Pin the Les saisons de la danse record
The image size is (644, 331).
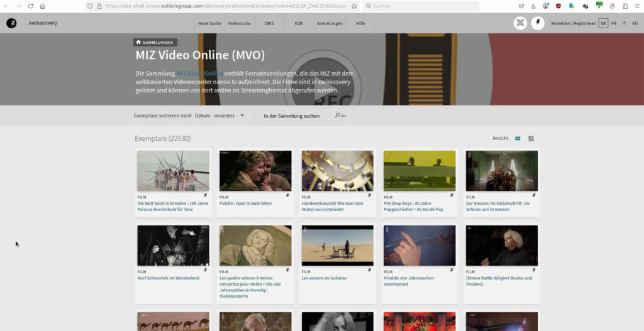(x=370, y=270)
